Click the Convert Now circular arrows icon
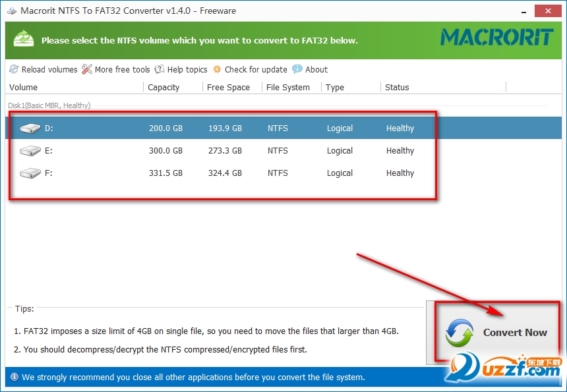567x392 pixels. click(460, 333)
